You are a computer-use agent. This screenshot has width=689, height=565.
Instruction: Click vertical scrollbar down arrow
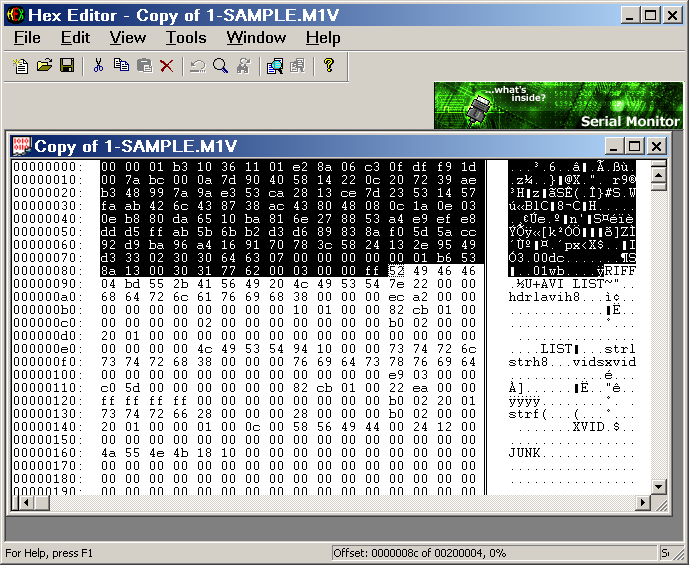(x=658, y=486)
